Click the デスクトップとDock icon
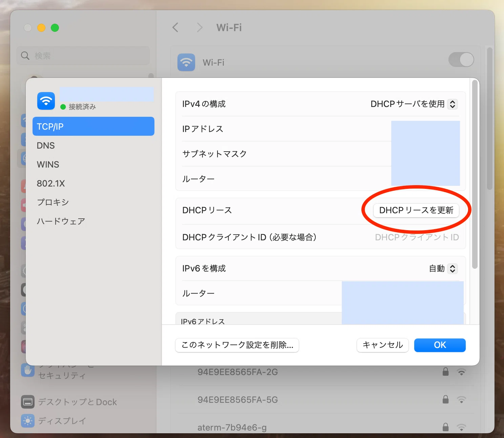Screen dimensions: 504x438 28,402
